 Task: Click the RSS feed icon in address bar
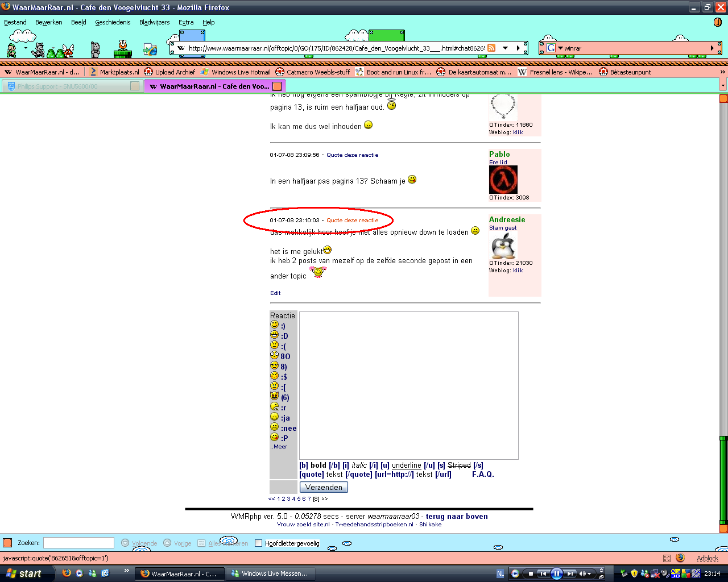[x=491, y=48]
